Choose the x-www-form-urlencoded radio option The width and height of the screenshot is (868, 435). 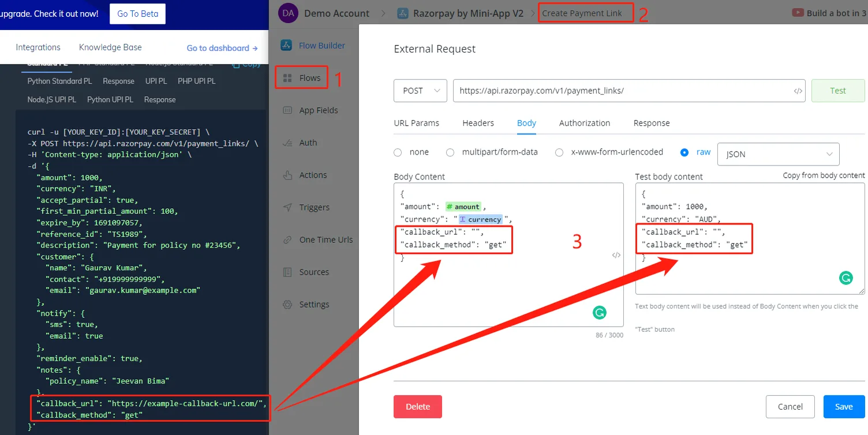click(559, 152)
